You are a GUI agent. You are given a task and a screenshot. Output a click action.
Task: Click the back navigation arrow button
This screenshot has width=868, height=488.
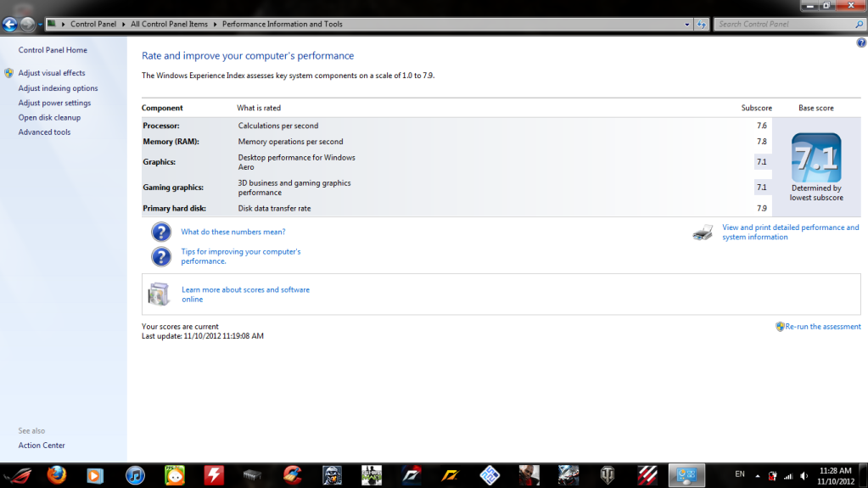click(11, 25)
